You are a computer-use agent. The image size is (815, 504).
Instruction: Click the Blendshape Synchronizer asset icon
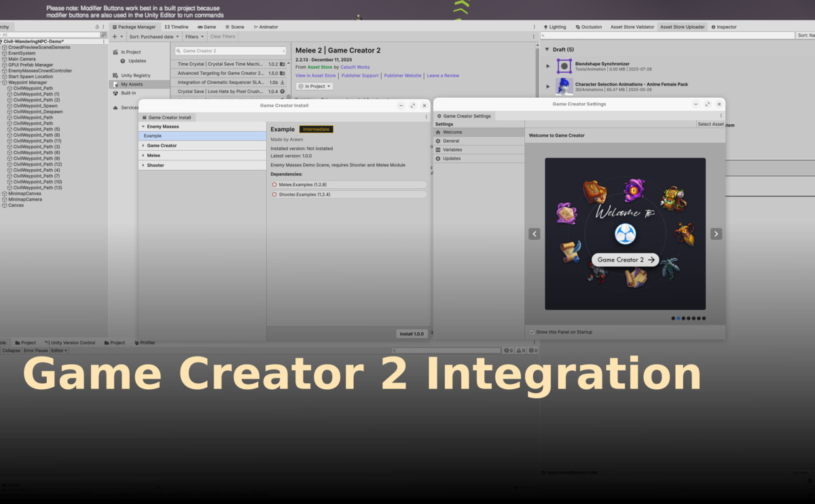(x=564, y=67)
